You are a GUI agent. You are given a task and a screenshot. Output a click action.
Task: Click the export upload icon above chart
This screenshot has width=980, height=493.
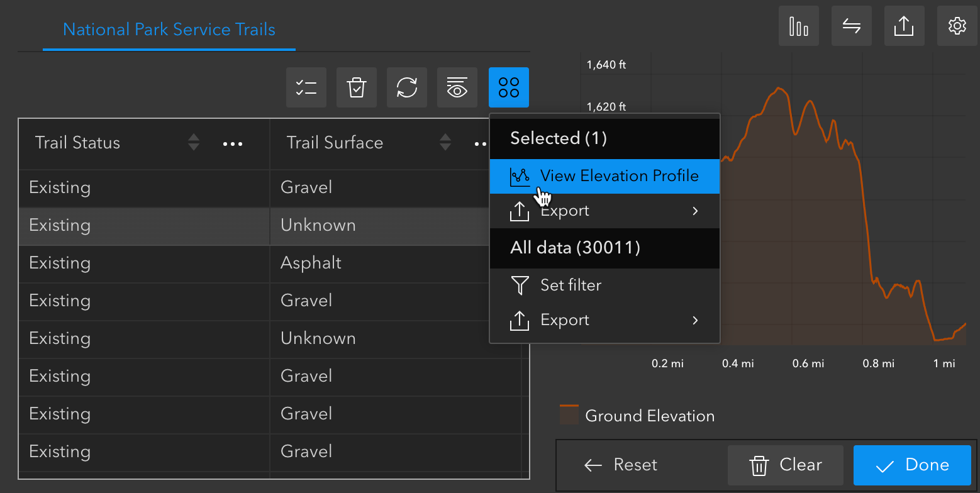pyautogui.click(x=905, y=26)
